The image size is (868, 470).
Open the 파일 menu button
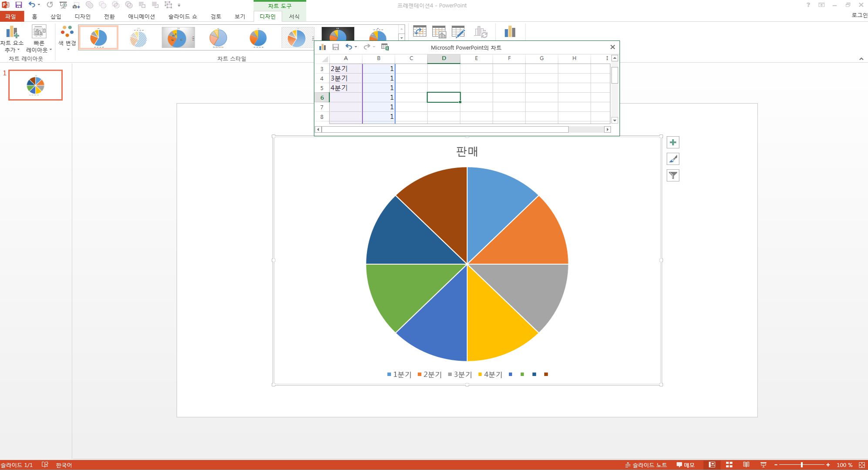pyautogui.click(x=10, y=17)
